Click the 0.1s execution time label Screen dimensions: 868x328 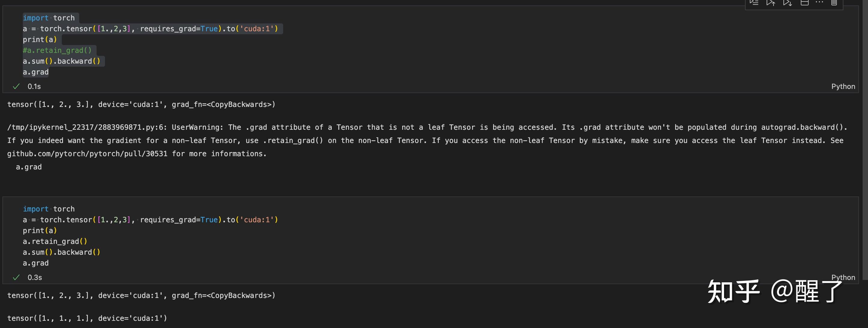[x=34, y=87]
